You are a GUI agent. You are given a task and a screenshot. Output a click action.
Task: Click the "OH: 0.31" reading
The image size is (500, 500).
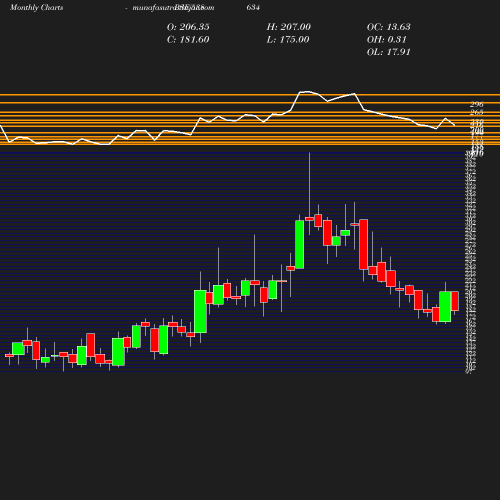coord(387,40)
